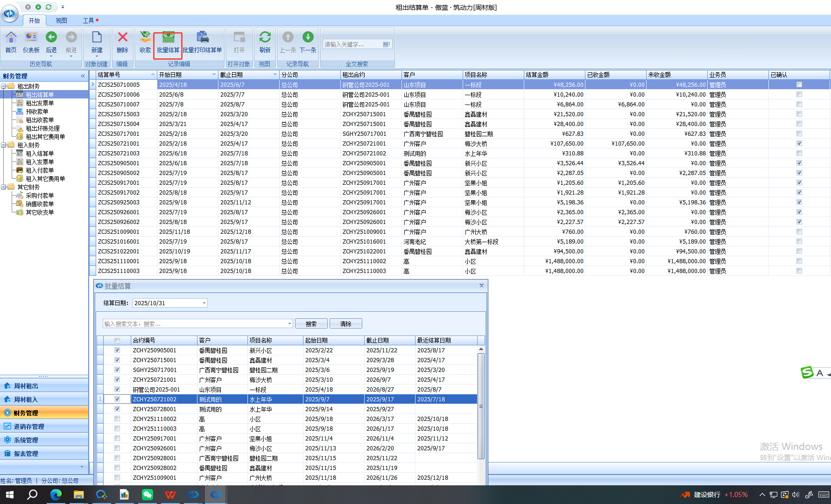Uncheck the ZCHY250905001 contract checkbox
The width and height of the screenshot is (831, 504).
(117, 350)
